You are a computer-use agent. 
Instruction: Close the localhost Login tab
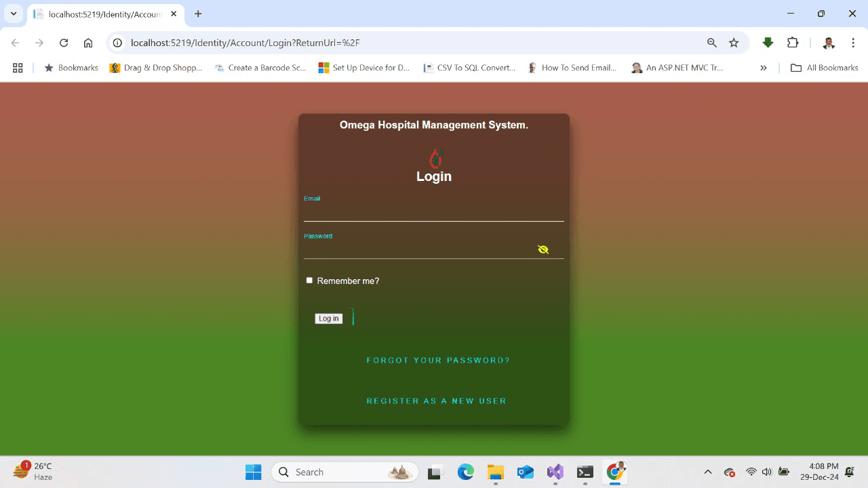[174, 14]
